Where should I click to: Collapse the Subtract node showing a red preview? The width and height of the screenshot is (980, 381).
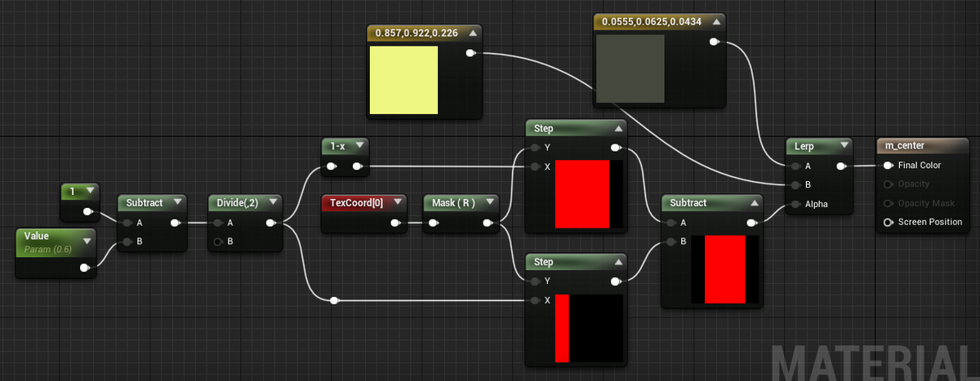754,202
